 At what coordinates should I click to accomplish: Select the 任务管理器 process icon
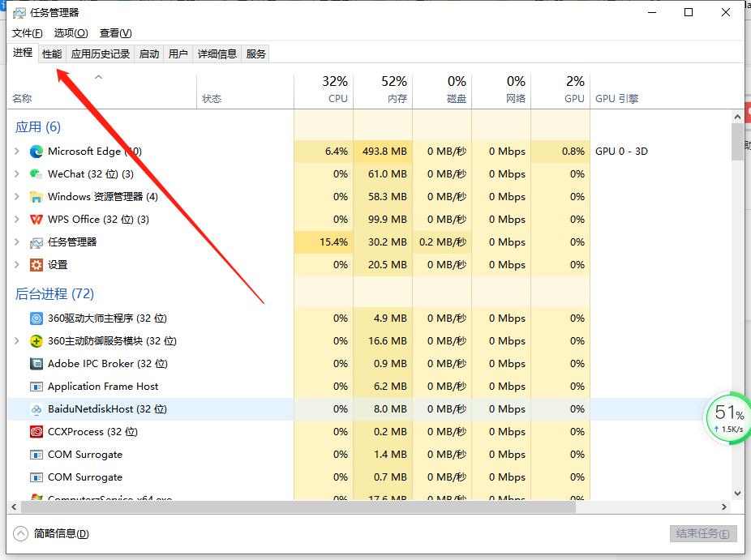[36, 242]
